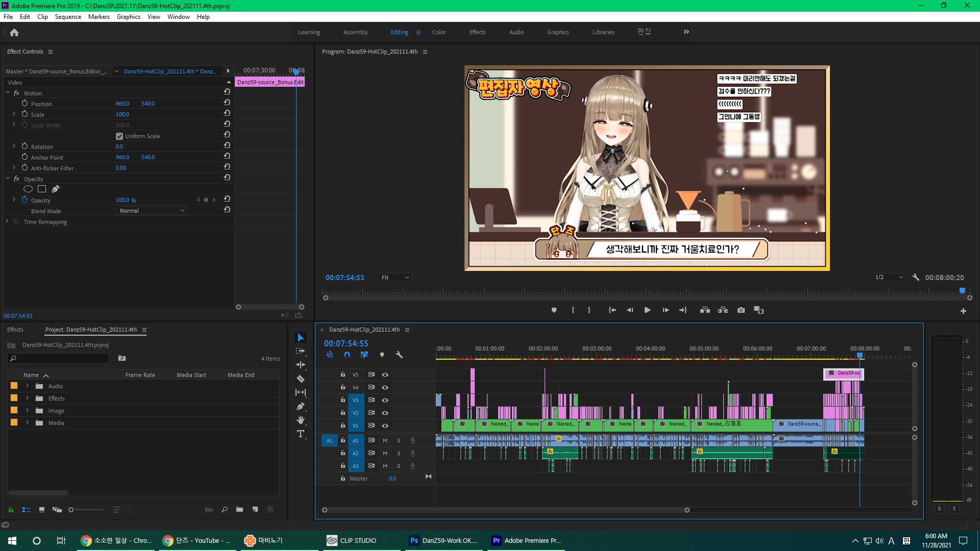Click the Position X value 960.0
Screen dimensions: 980x551
click(x=122, y=104)
